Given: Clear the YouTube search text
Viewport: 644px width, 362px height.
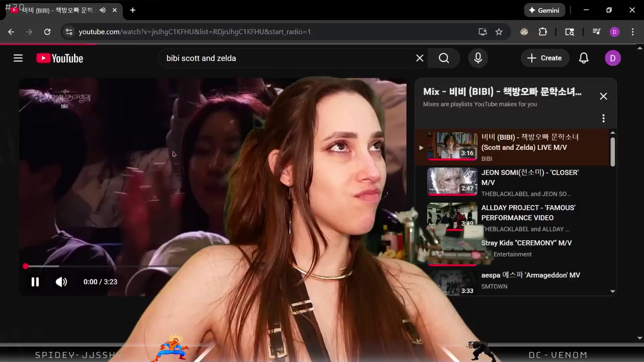Looking at the screenshot, I should coord(420,58).
